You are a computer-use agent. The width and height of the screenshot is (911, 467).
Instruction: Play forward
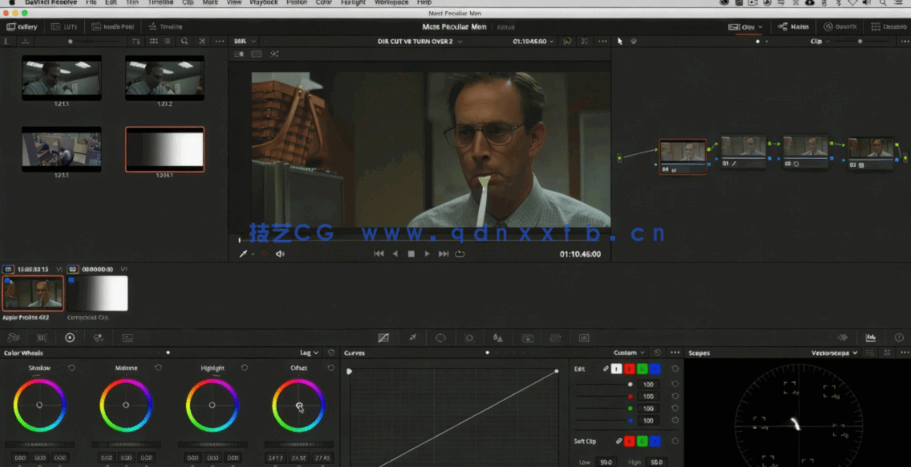click(x=427, y=254)
